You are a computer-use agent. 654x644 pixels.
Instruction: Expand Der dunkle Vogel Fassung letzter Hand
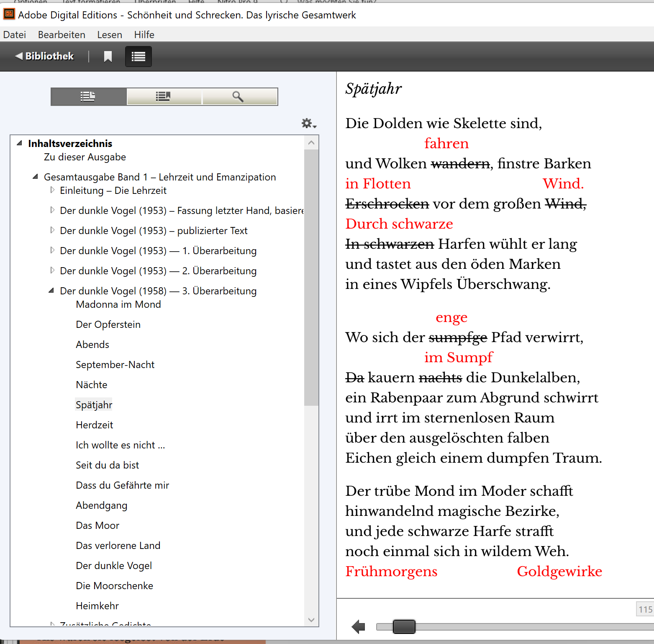[x=52, y=210]
